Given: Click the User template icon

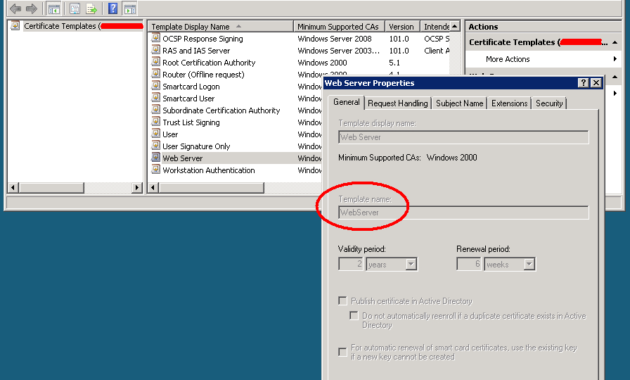Looking at the screenshot, I should tap(155, 134).
